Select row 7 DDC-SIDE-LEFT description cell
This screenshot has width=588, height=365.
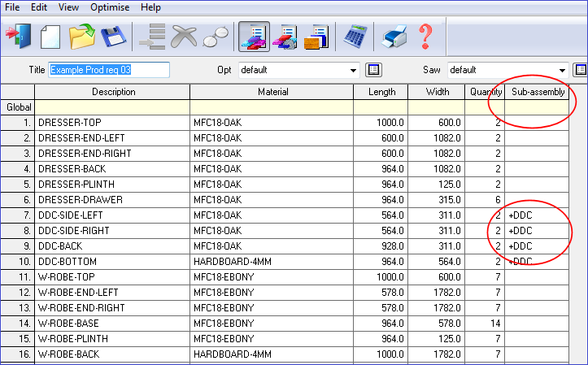coord(112,215)
